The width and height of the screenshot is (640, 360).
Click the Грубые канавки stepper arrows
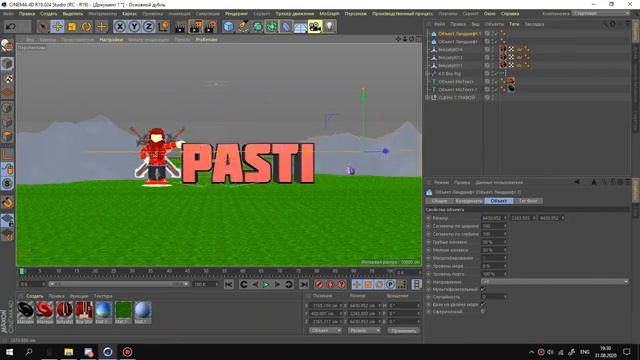[x=505, y=242]
